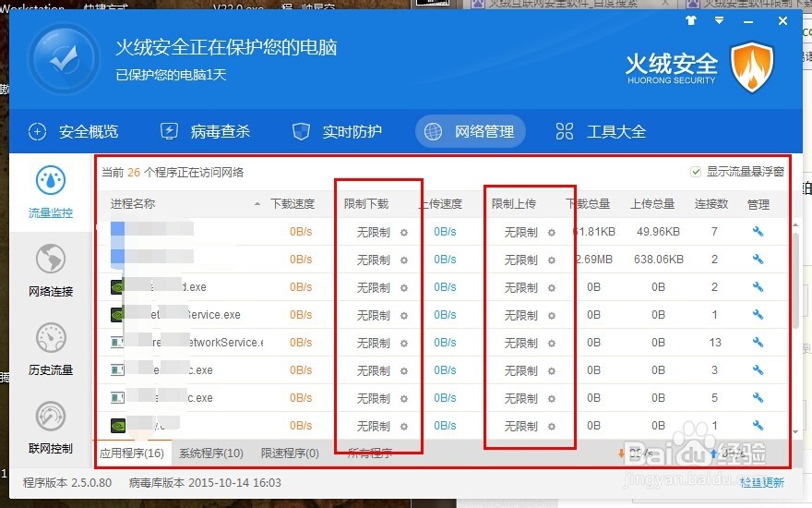Set upload limit gear for Service.exe row
The image size is (812, 508).
click(552, 316)
